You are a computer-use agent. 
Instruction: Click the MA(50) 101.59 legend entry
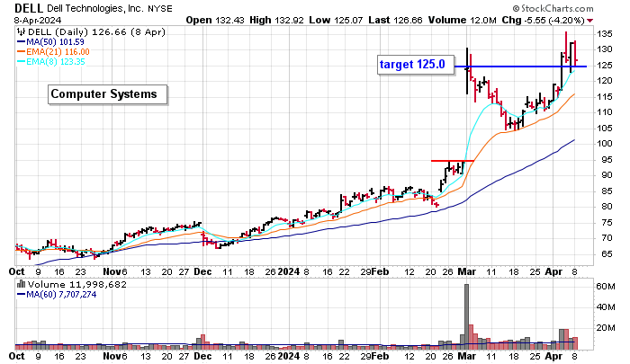50,42
